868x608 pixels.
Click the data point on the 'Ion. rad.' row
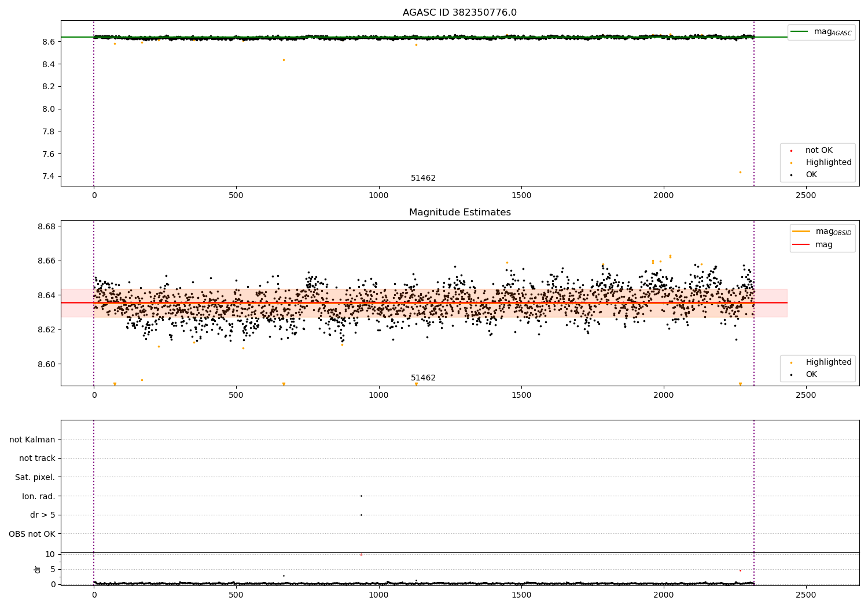pyautogui.click(x=361, y=496)
